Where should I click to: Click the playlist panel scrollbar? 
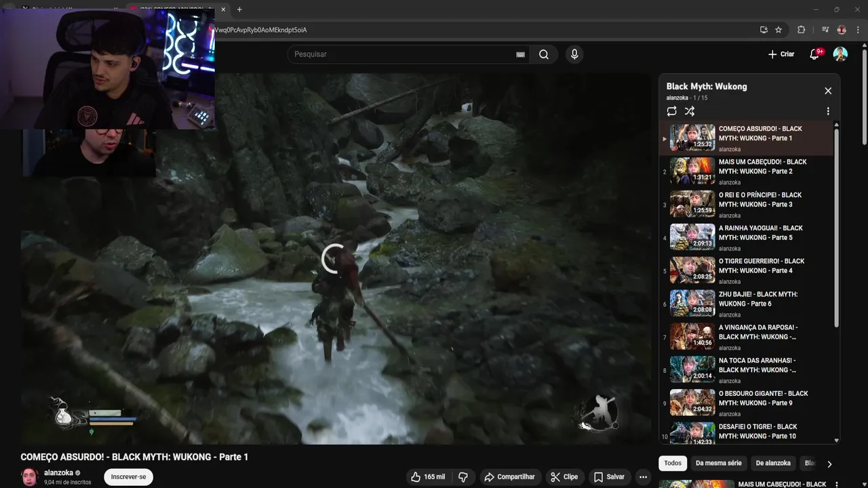pyautogui.click(x=836, y=226)
